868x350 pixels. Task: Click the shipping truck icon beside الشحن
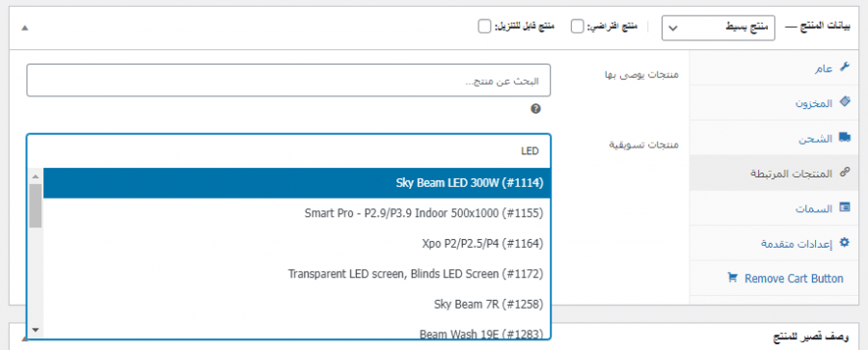(844, 137)
